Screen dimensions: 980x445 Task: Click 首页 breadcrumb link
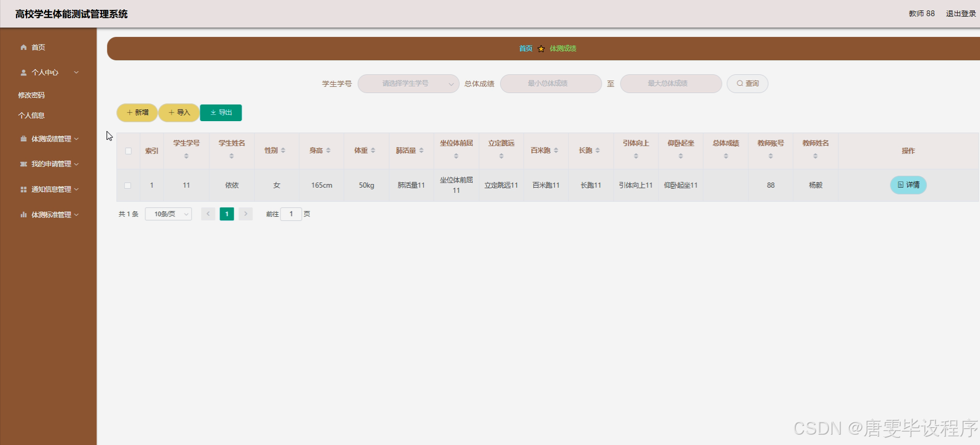click(x=526, y=48)
